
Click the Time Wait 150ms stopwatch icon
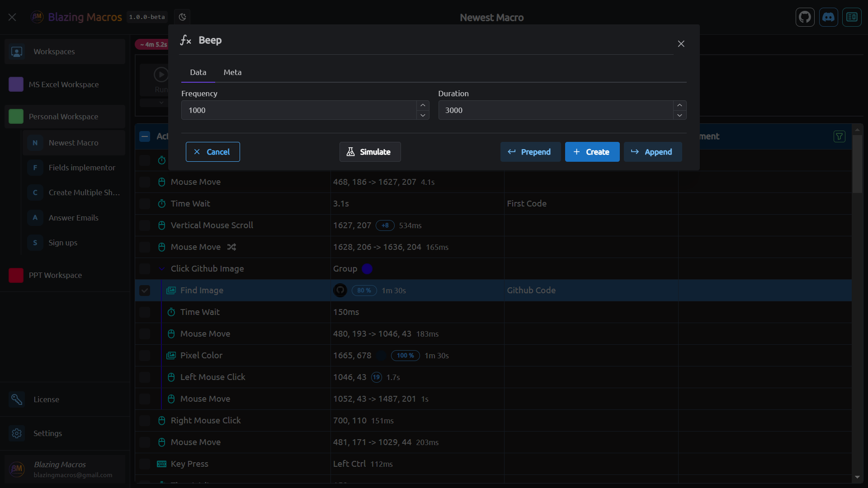click(171, 312)
